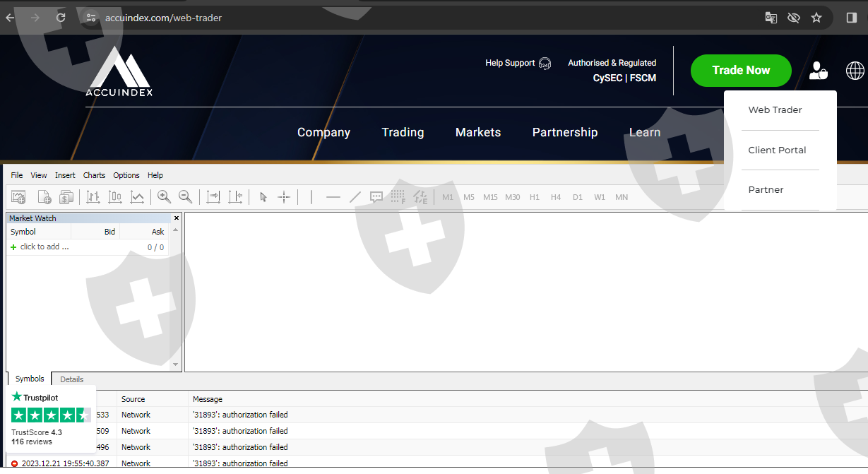868x474 pixels.
Task: Click the zoom in magnifier
Action: pyautogui.click(x=164, y=197)
